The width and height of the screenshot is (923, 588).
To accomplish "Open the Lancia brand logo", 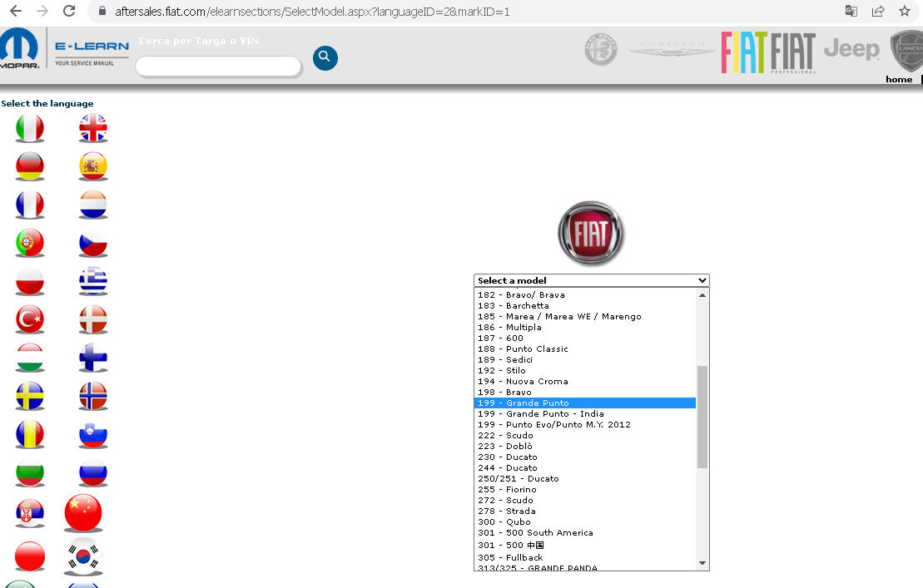I will (906, 51).
